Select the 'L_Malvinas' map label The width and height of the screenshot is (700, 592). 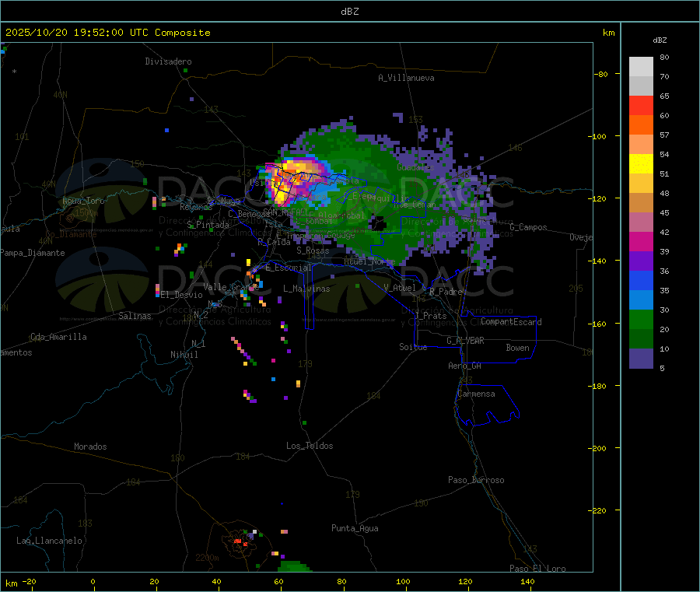click(x=306, y=289)
